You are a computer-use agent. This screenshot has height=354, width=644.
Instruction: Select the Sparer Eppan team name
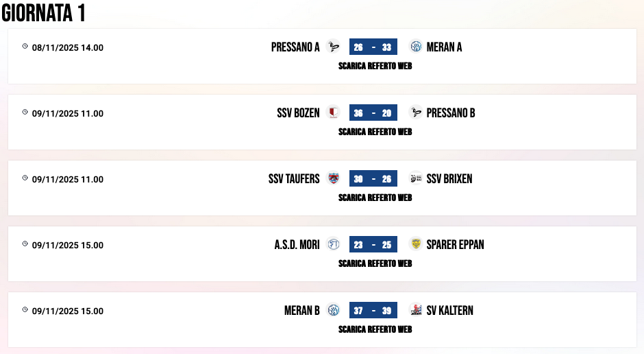point(455,244)
